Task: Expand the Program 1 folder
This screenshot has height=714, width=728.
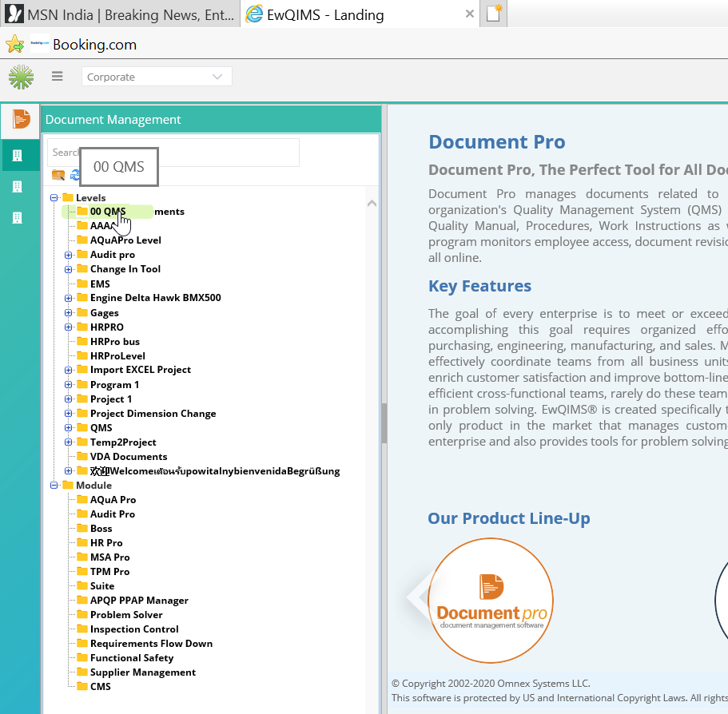Action: [x=68, y=385]
